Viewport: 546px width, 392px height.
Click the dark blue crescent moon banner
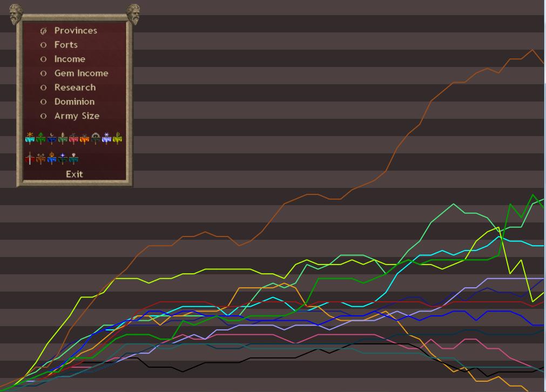click(x=52, y=139)
